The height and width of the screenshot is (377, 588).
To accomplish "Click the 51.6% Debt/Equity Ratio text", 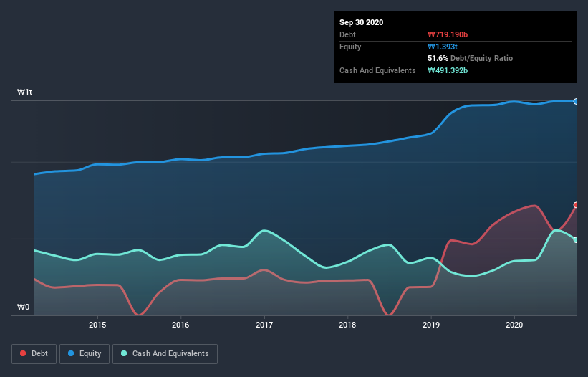I will pos(470,58).
